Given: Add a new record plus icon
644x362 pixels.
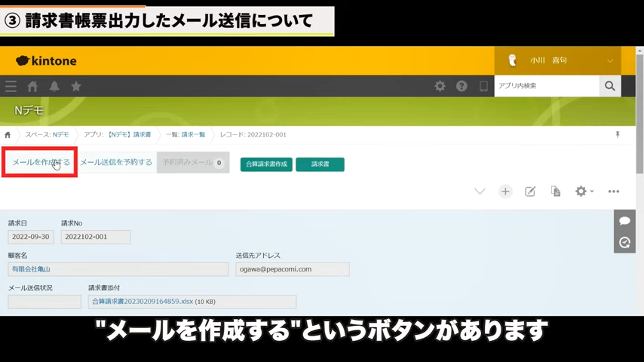Looking at the screenshot, I should 505,191.
